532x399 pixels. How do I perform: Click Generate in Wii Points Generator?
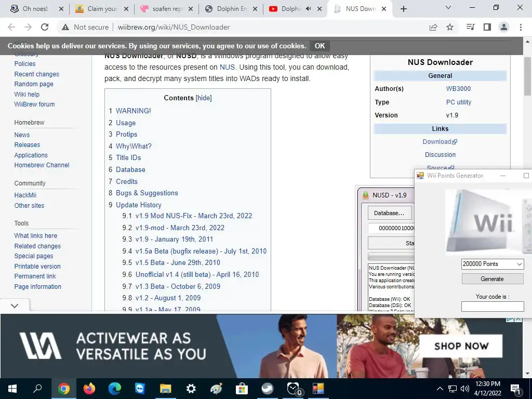point(493,279)
